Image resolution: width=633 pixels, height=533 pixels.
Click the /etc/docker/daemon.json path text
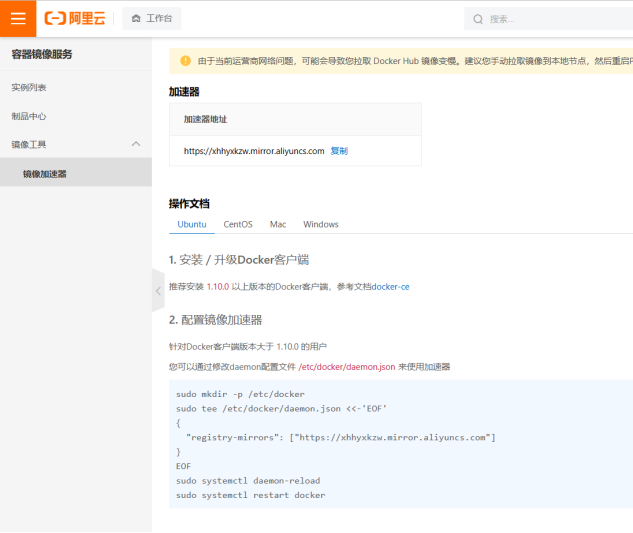click(x=347, y=367)
